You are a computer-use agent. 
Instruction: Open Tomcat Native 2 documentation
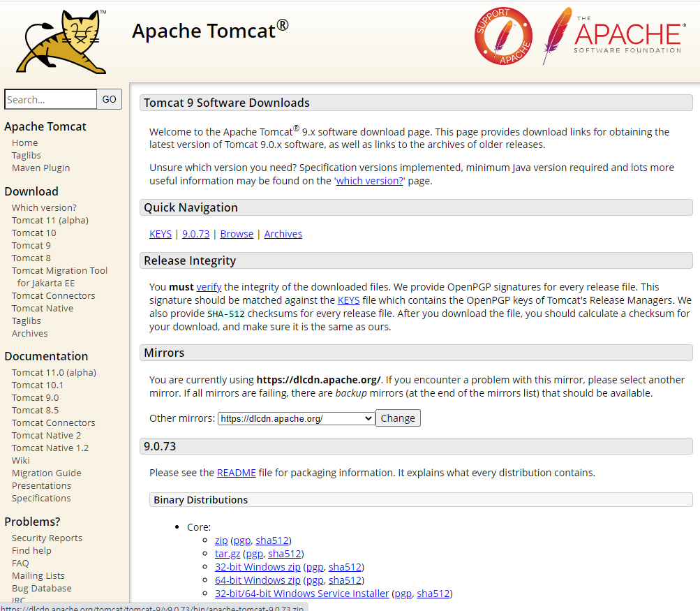coord(47,435)
